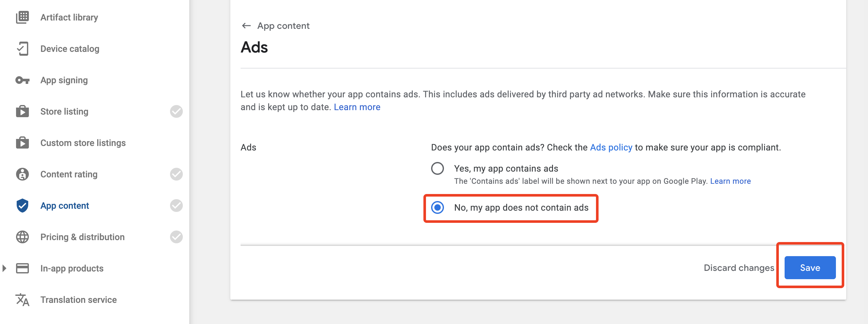This screenshot has width=868, height=324.
Task: Select "No, my app does not contain ads"
Action: [438, 207]
